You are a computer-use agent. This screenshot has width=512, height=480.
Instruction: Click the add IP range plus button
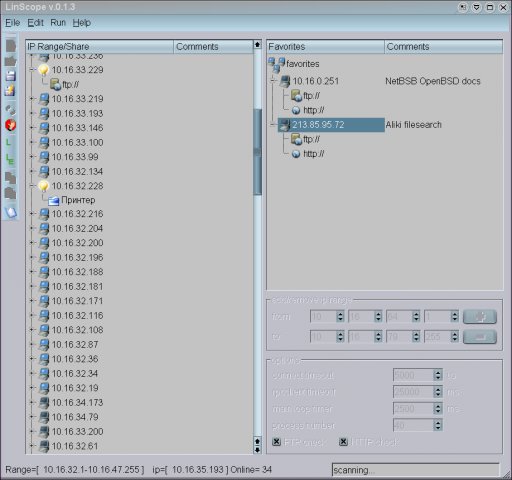(x=480, y=316)
